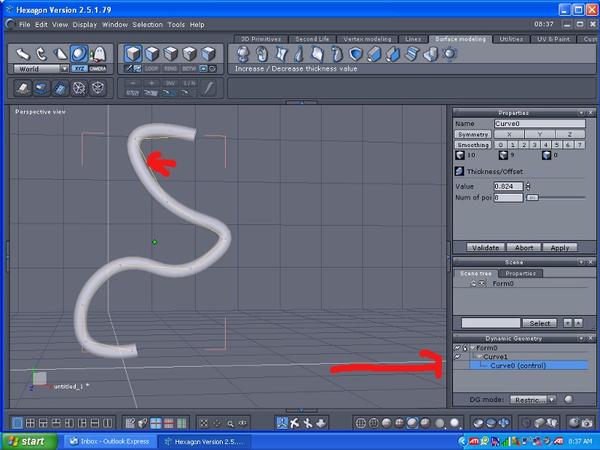Click the shield-shaped surface modeling icon
The width and height of the screenshot is (600, 450).
click(x=355, y=54)
